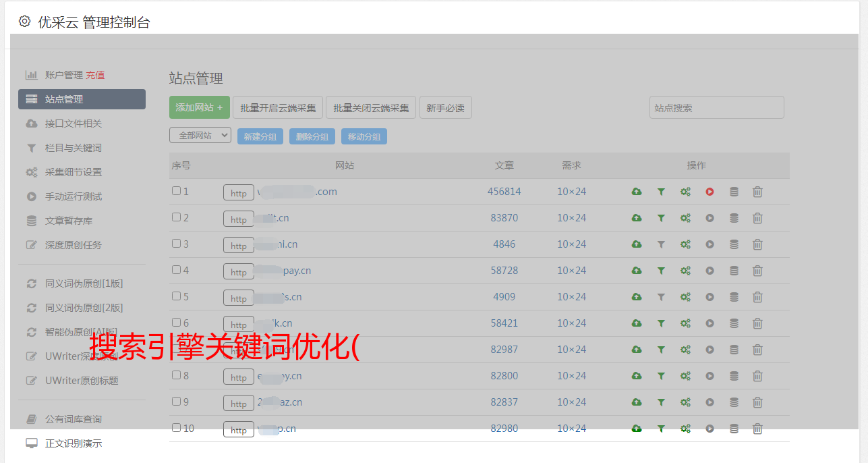This screenshot has height=463, width=868.
Task: Click the filter icon in row 1
Action: (661, 192)
